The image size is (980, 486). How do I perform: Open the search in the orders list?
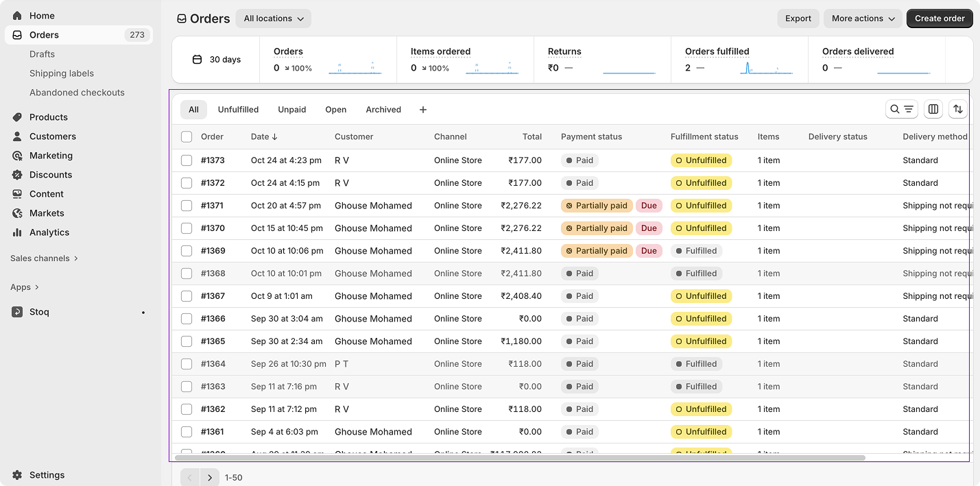[x=895, y=109]
